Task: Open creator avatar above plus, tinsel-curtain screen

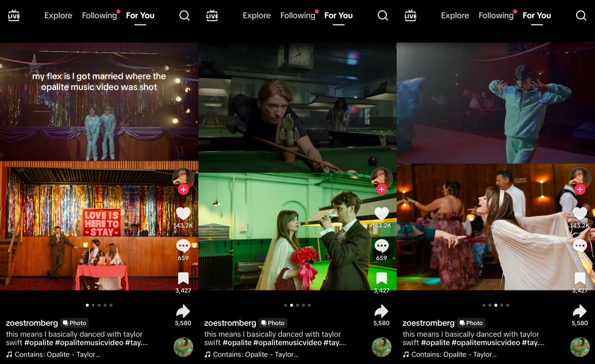Action: click(183, 178)
